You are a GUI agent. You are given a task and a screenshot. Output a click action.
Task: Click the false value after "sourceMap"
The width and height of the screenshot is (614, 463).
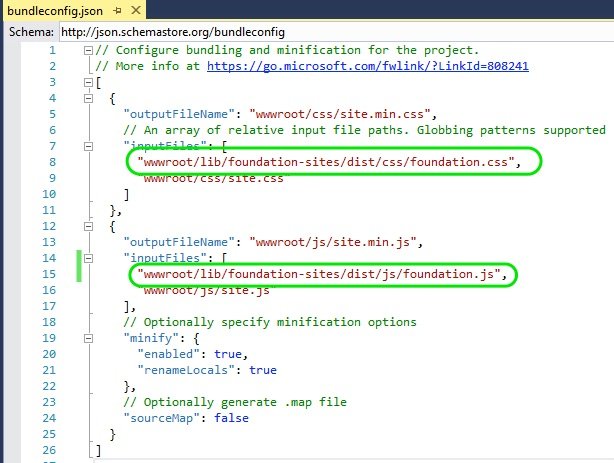click(231, 418)
